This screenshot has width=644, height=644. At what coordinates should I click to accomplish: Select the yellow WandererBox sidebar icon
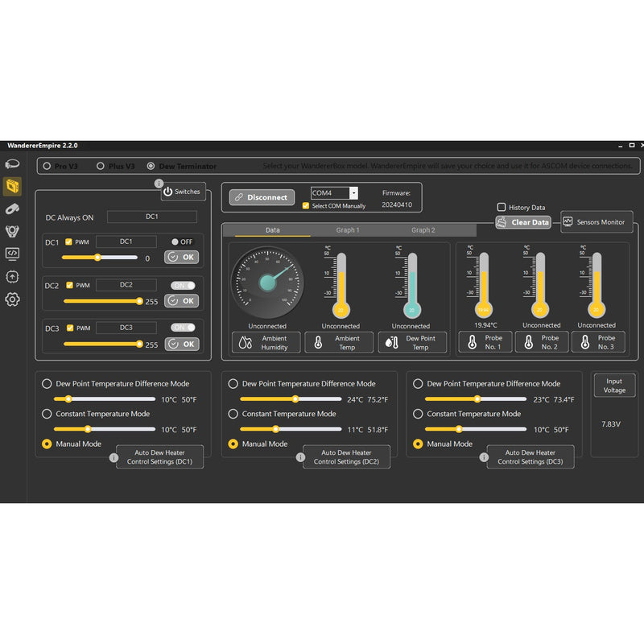12,187
